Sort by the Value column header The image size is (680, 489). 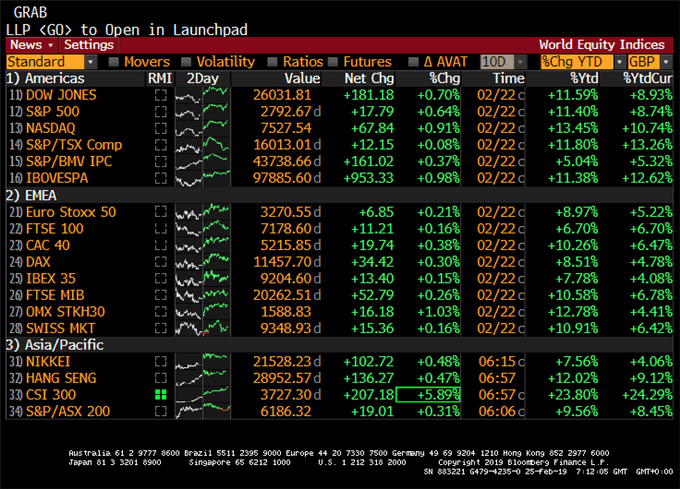click(x=302, y=78)
